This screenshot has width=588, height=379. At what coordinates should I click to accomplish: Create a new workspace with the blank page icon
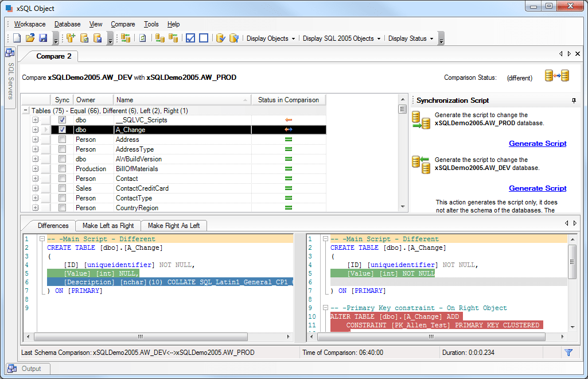click(x=17, y=38)
